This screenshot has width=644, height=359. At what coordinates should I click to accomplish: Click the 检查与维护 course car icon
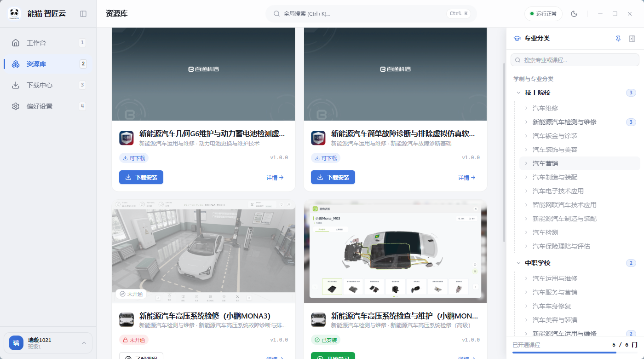coord(318,320)
